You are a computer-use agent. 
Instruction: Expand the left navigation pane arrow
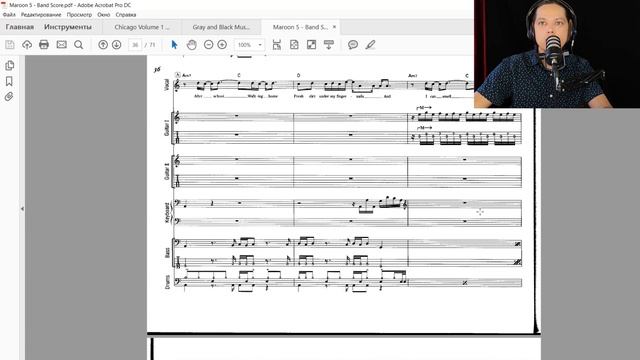click(22, 209)
